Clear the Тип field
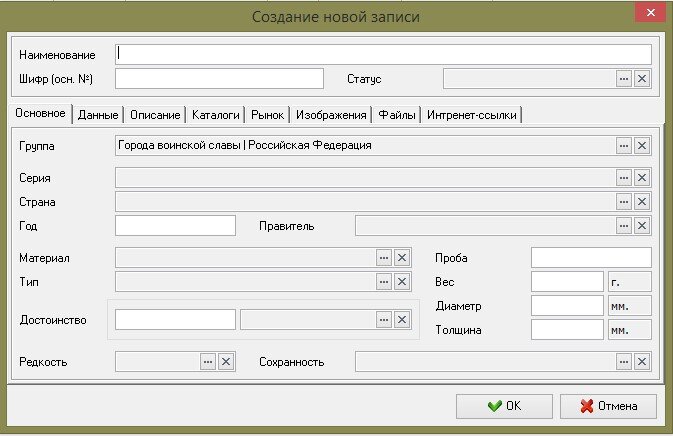This screenshot has height=436, width=673. coord(402,282)
